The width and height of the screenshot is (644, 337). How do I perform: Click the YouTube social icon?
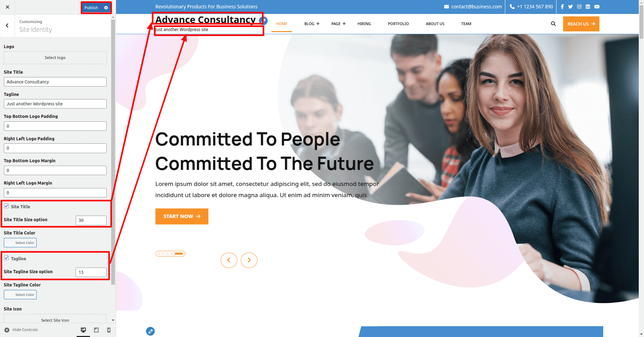coord(597,7)
